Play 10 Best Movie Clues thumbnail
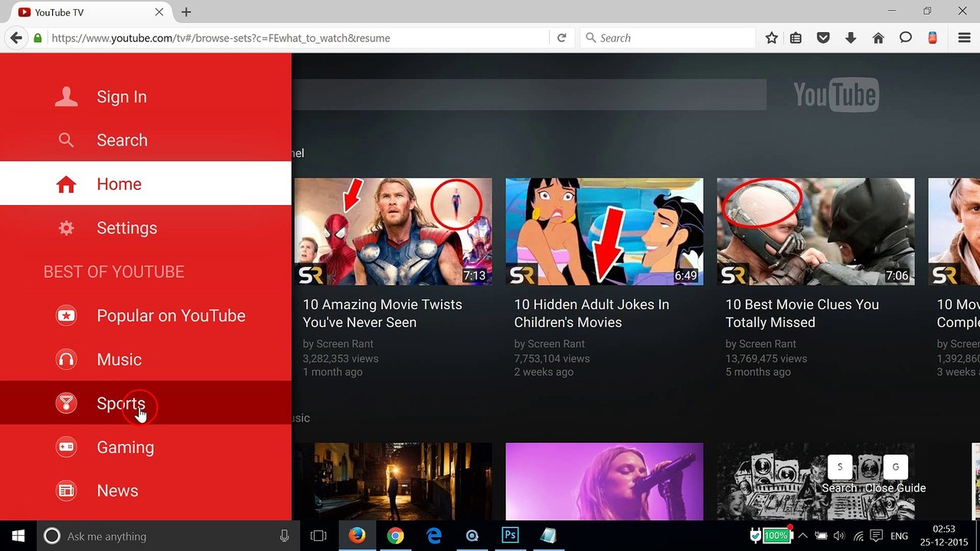This screenshot has width=980, height=551. 815,232
